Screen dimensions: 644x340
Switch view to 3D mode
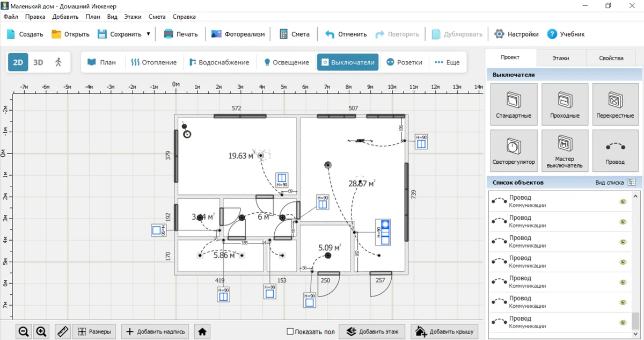point(38,62)
